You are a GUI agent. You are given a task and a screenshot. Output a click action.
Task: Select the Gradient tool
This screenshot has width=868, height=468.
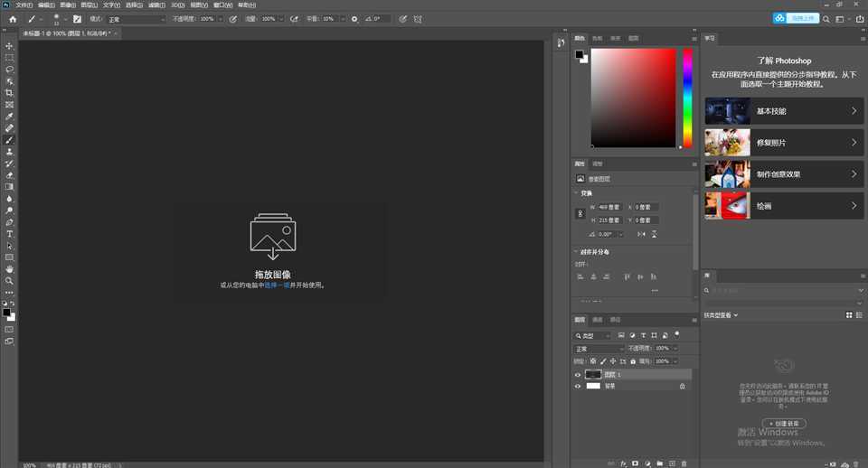tap(9, 187)
